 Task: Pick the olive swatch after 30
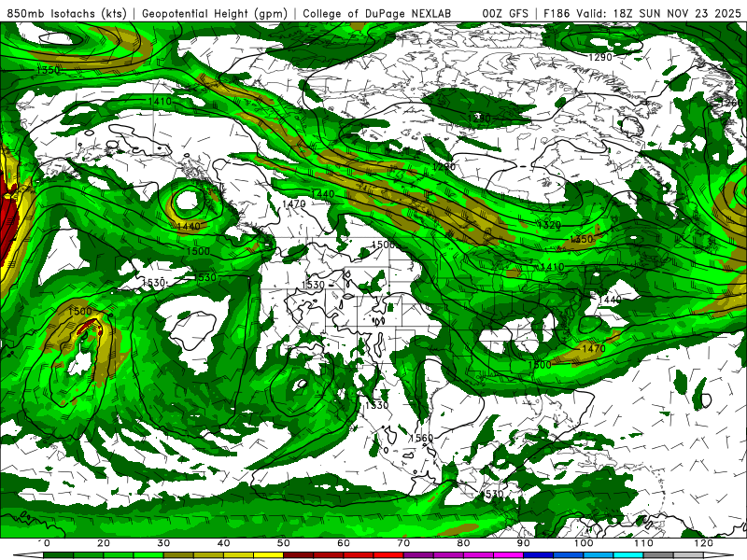pos(178,555)
